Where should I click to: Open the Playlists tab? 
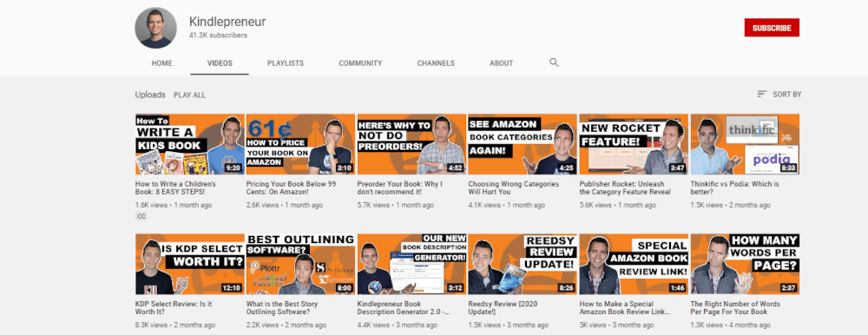click(x=286, y=63)
